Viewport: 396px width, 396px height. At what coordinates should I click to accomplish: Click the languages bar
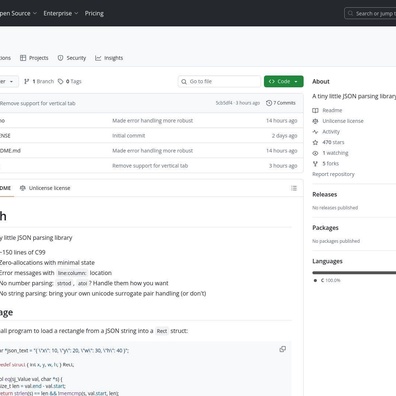tap(354, 273)
